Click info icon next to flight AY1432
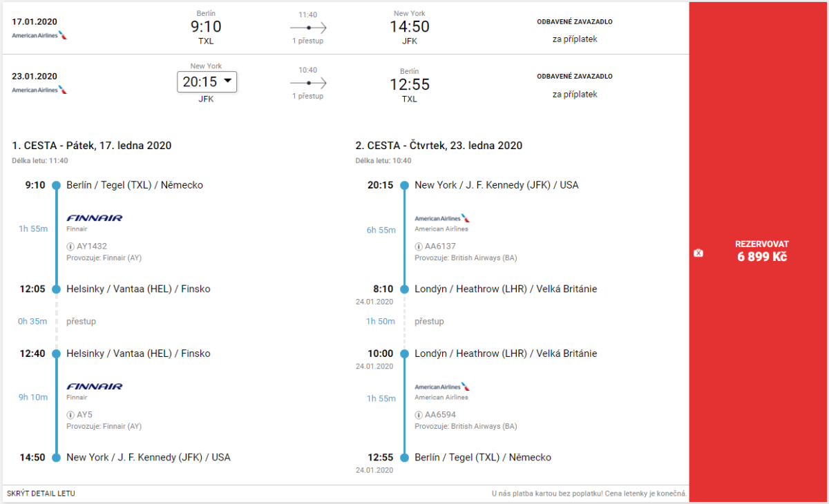 click(x=70, y=246)
